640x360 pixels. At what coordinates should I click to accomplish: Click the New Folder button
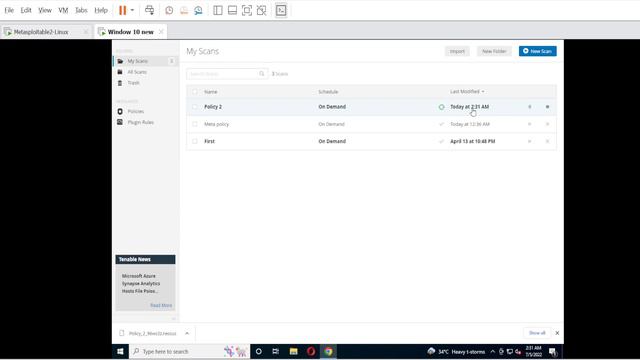pos(494,51)
